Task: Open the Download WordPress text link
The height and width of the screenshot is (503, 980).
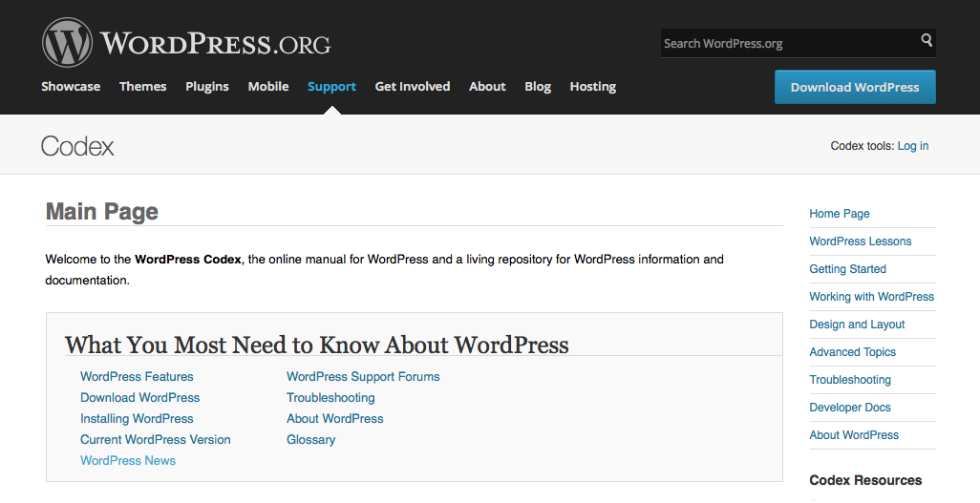Action: [x=140, y=398]
